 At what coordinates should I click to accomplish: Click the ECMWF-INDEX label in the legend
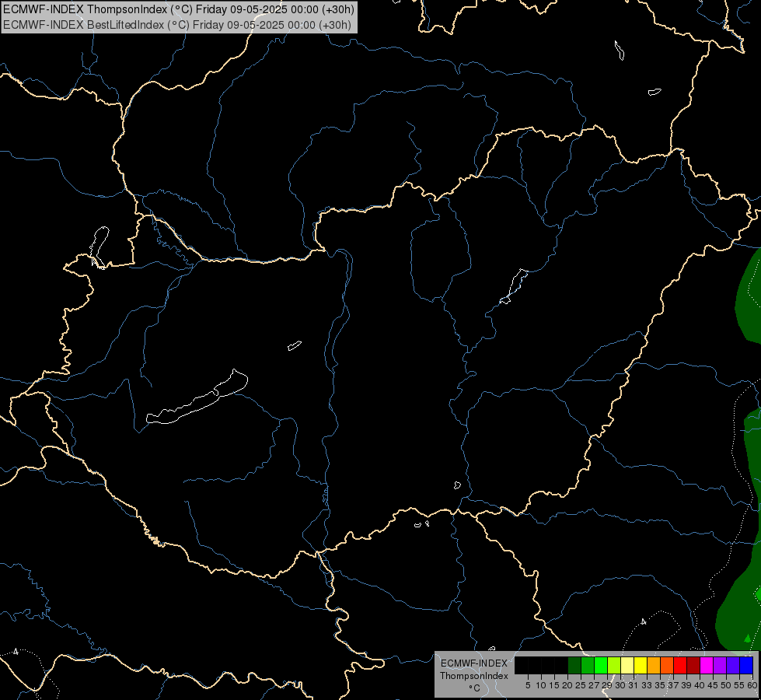click(473, 663)
